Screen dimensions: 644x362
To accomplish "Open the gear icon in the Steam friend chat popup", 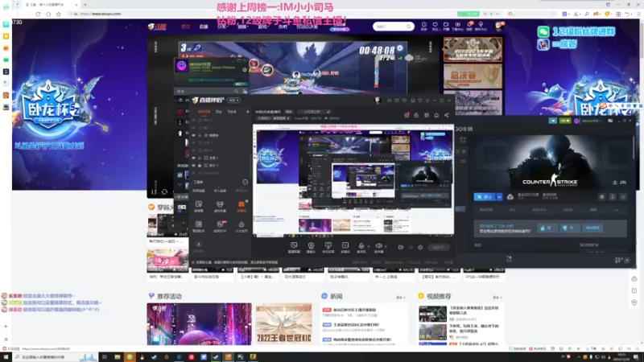I will (x=245, y=70).
